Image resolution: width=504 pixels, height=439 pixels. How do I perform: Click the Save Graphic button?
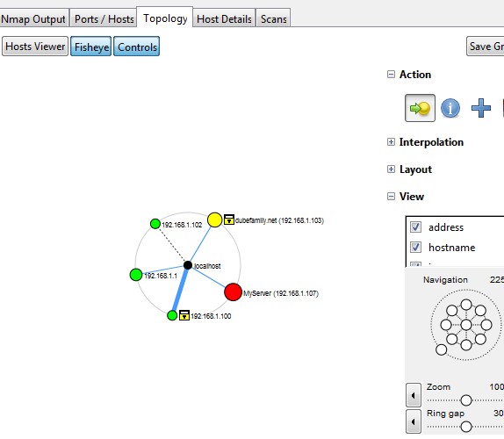coord(486,47)
